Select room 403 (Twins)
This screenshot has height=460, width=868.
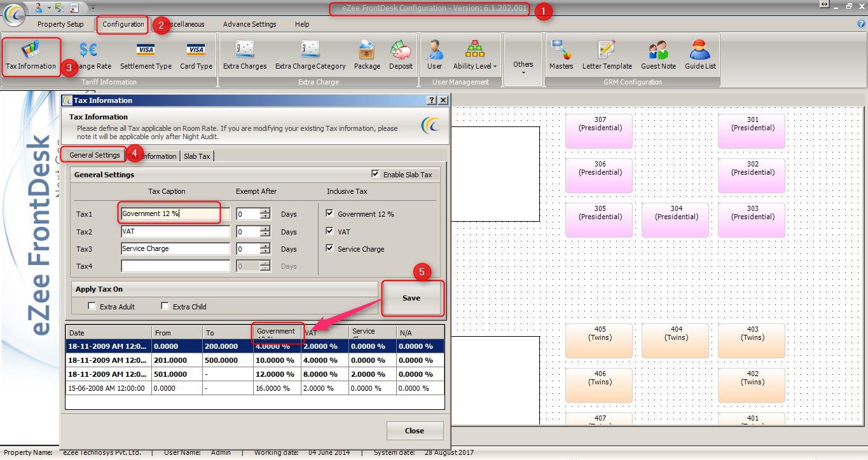(752, 341)
